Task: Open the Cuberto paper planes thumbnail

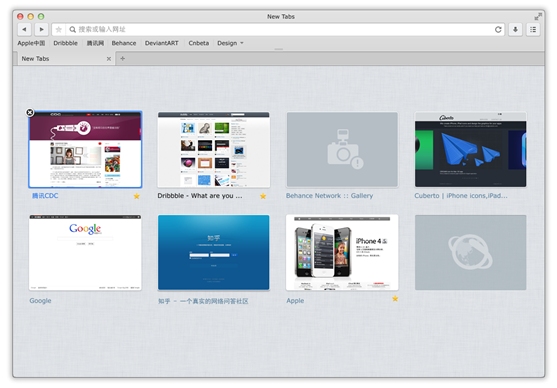Action: (x=471, y=150)
